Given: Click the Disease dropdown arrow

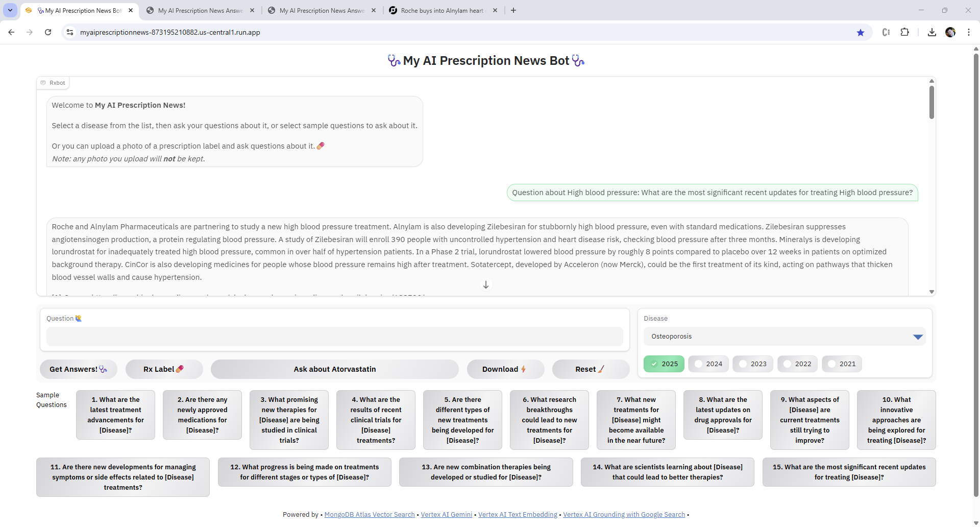Looking at the screenshot, I should pos(918,337).
